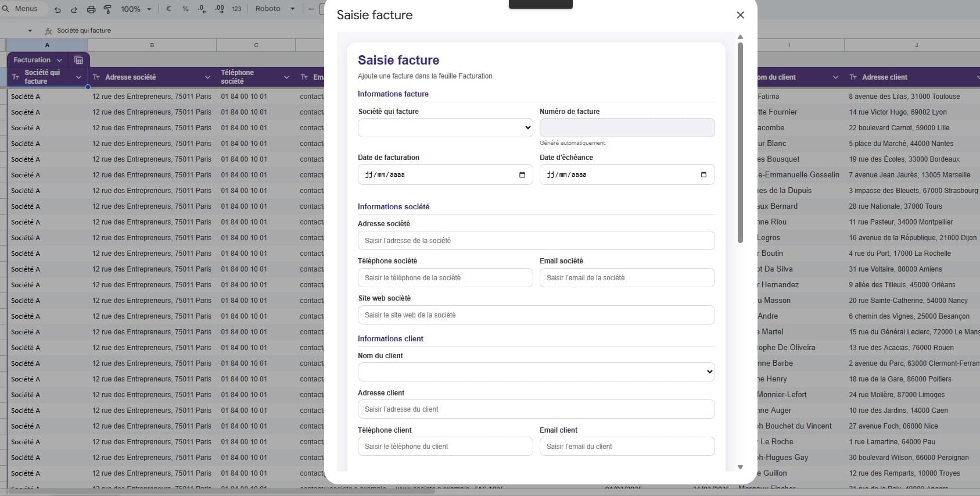The image size is (980, 496).
Task: Click the Site web société input
Action: click(536, 315)
